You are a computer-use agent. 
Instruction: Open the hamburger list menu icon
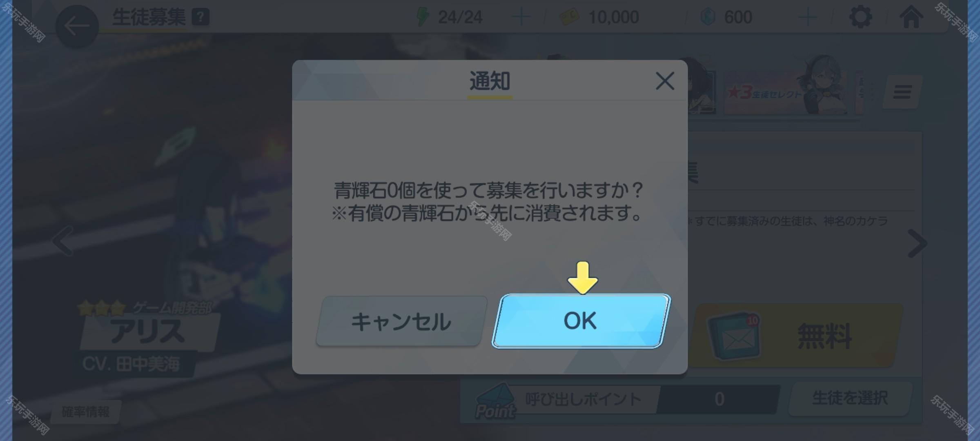coord(902,92)
